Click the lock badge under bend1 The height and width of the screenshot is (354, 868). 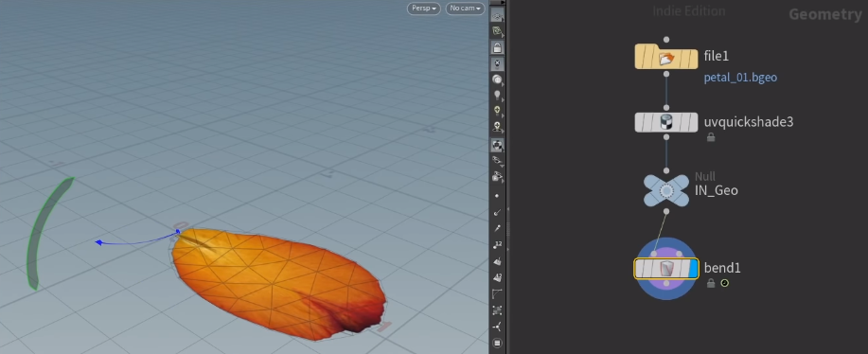[x=711, y=283]
